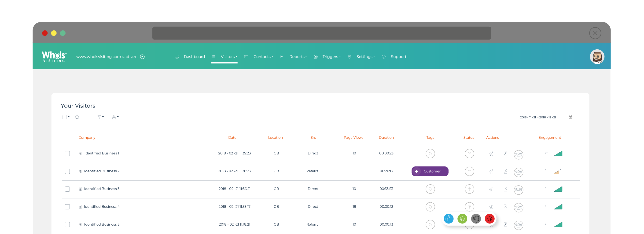The width and height of the screenshot is (644, 234).
Task: Click the red macOS window dot
Action: pyautogui.click(x=45, y=33)
